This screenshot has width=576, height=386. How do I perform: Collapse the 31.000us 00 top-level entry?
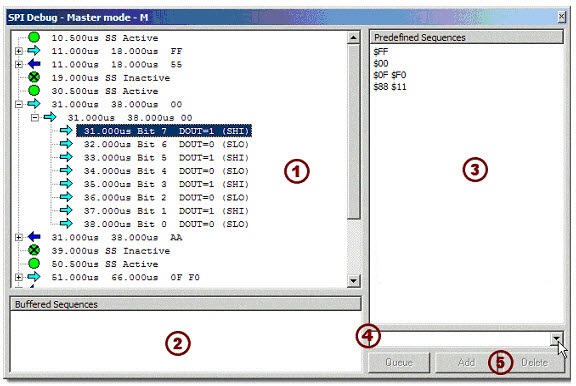pyautogui.click(x=19, y=104)
